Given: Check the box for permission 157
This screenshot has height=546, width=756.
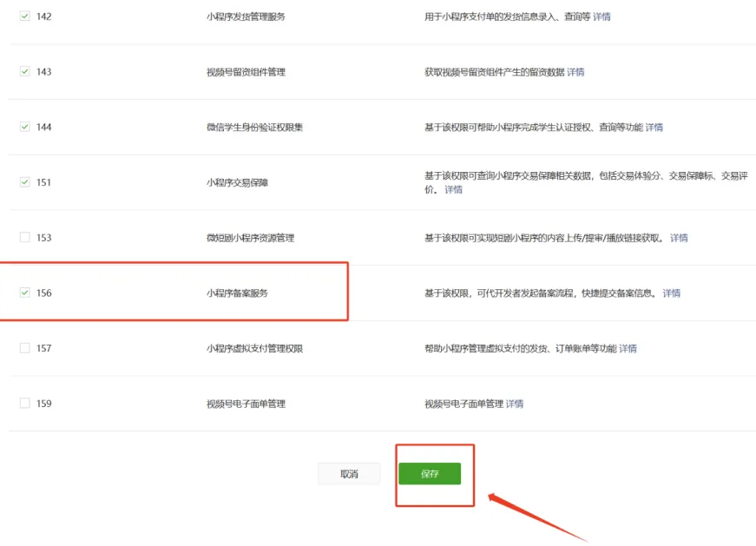Looking at the screenshot, I should click(24, 348).
